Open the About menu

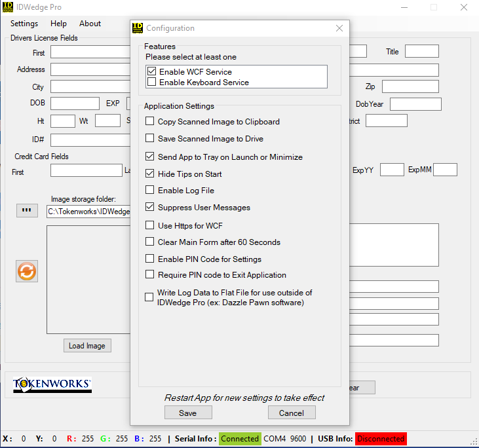(90, 24)
